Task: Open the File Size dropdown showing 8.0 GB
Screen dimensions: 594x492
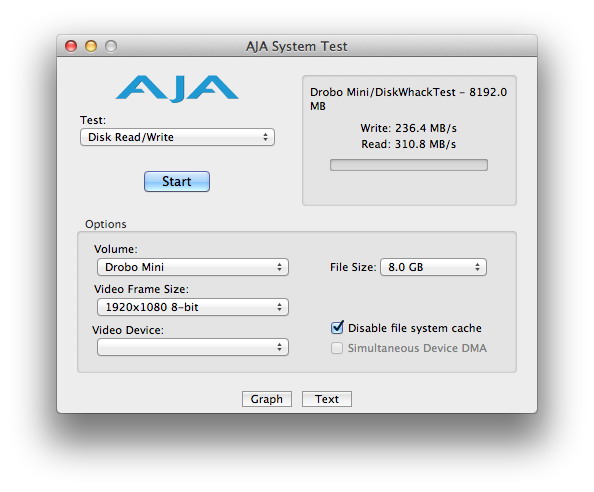Action: point(433,267)
